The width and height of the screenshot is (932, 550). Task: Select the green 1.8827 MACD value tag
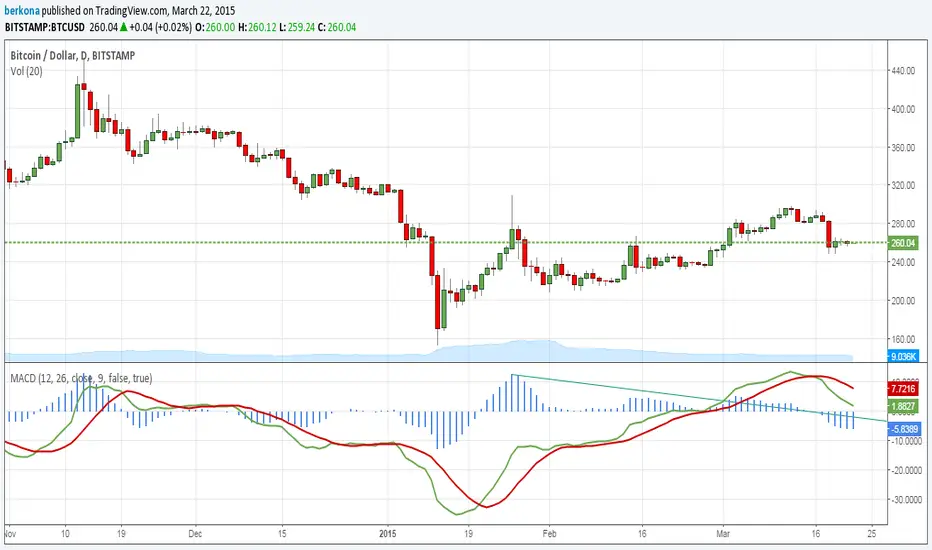point(903,407)
